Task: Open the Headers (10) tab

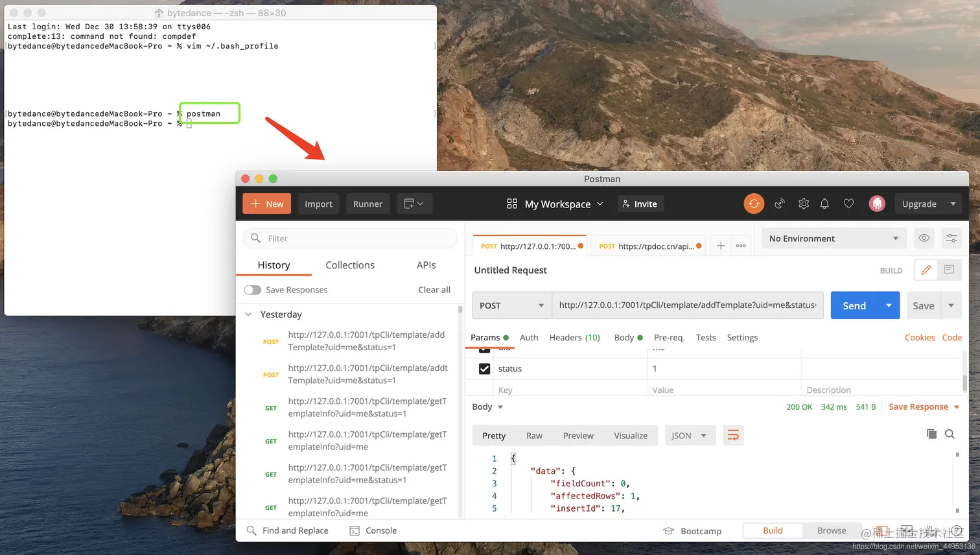Action: [x=574, y=337]
